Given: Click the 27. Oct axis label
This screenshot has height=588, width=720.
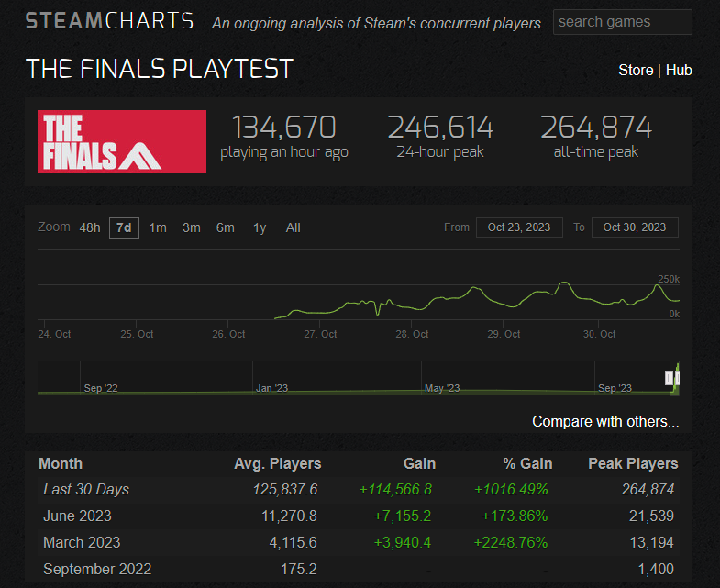Looking at the screenshot, I should (320, 334).
